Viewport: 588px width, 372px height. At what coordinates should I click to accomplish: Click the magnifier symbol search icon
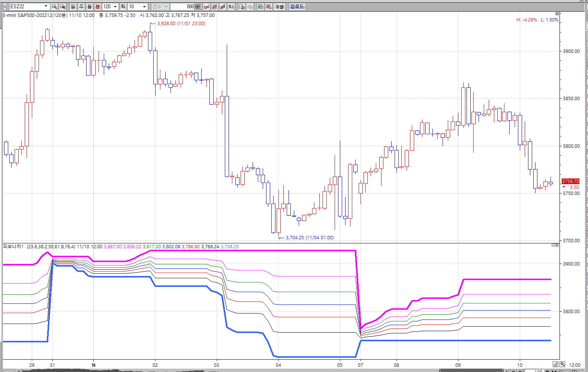pyautogui.click(x=54, y=7)
